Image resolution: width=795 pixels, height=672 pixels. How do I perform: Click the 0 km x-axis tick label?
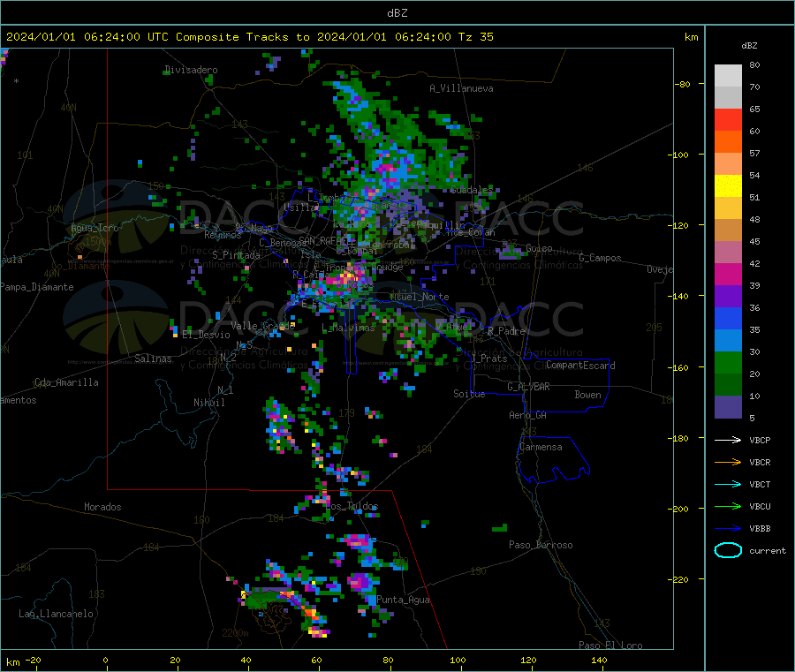(x=105, y=660)
